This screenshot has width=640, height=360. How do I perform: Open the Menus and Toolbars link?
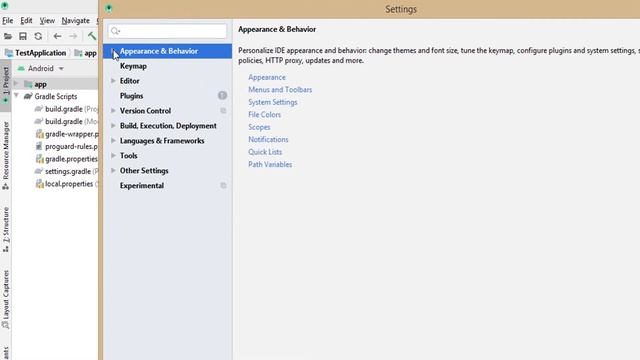tap(280, 89)
